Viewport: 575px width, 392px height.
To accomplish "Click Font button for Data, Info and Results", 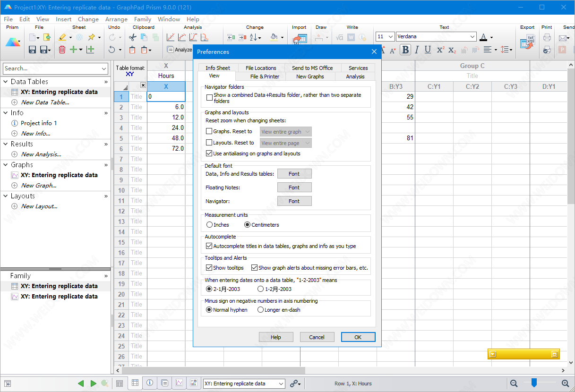I will point(294,174).
